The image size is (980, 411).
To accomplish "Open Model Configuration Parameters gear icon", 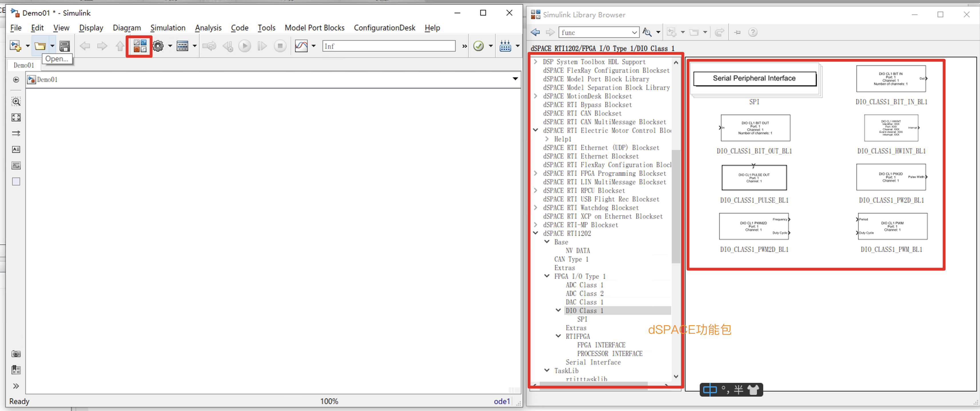I will click(158, 46).
